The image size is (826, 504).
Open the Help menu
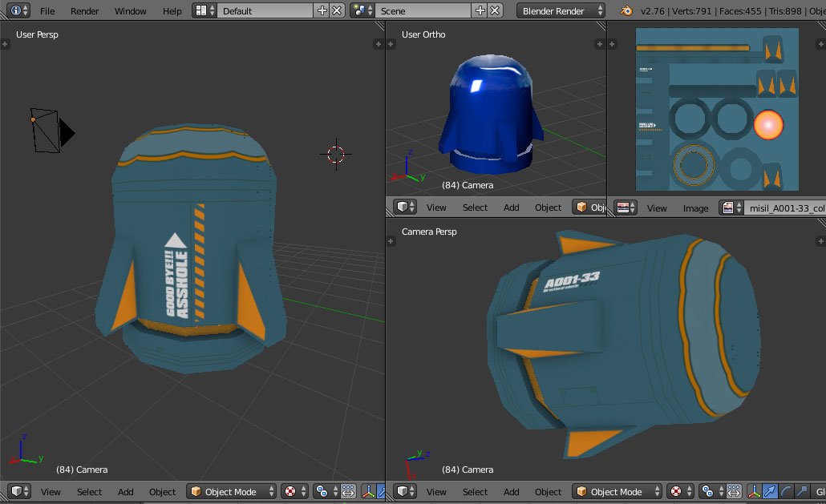pos(172,11)
